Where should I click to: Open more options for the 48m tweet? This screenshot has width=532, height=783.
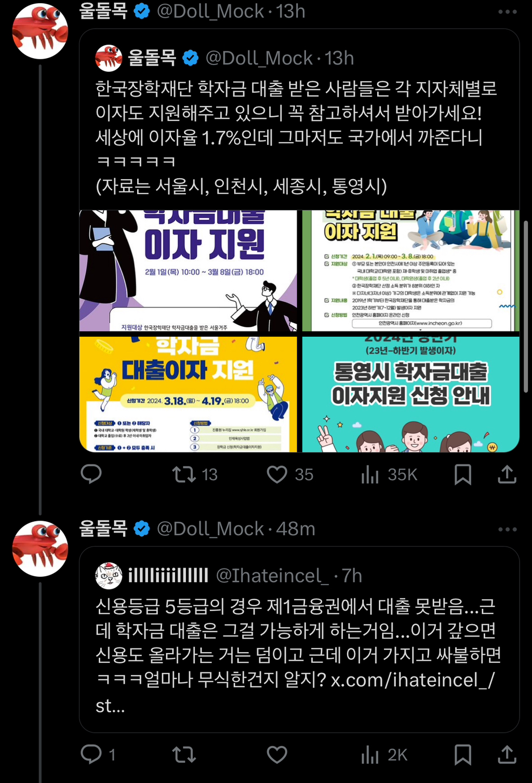coord(507,529)
